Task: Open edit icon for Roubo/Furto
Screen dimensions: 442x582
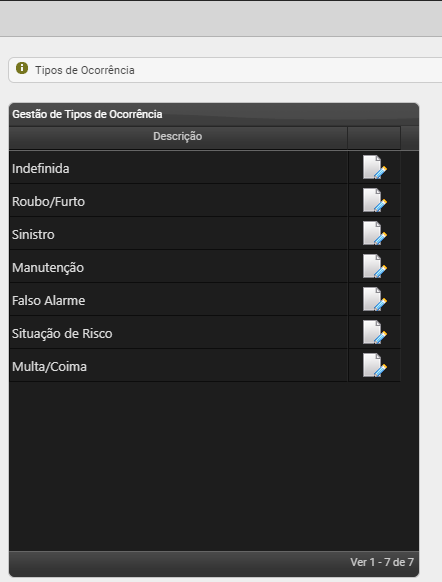Action: pyautogui.click(x=374, y=200)
